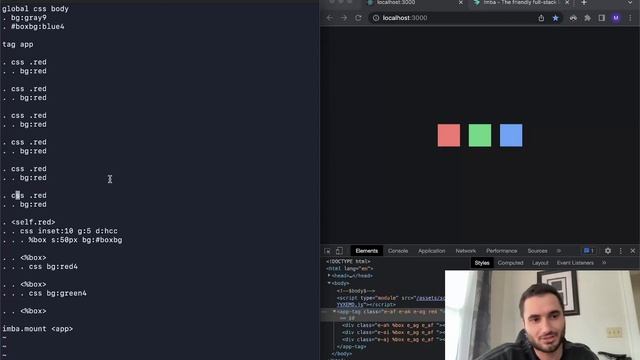
Task: Select the closing app-tag row
Action: pyautogui.click(x=351, y=347)
